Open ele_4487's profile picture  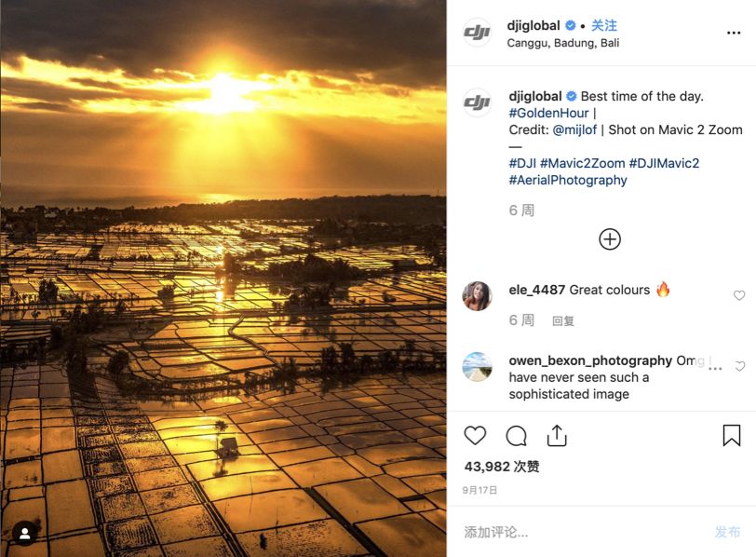(478, 295)
